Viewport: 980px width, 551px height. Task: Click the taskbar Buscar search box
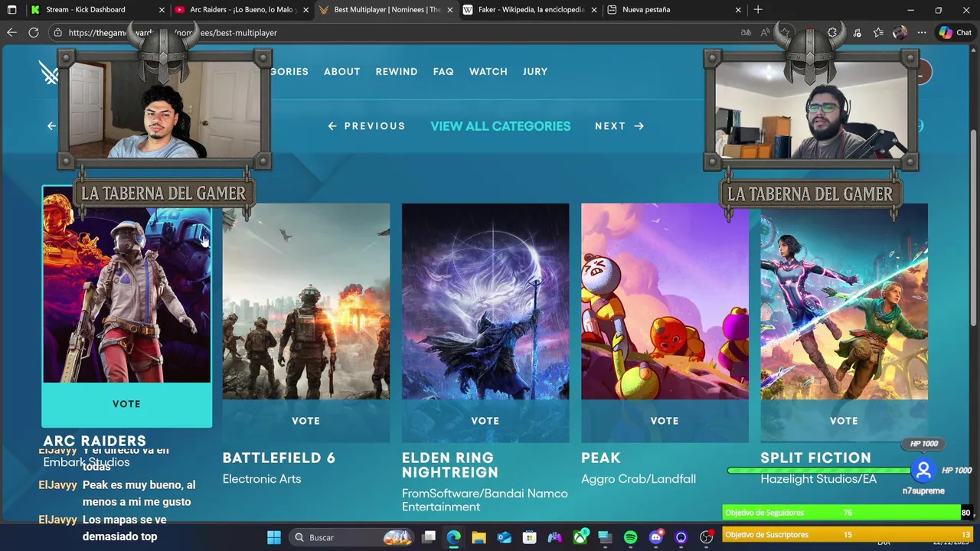(x=353, y=537)
